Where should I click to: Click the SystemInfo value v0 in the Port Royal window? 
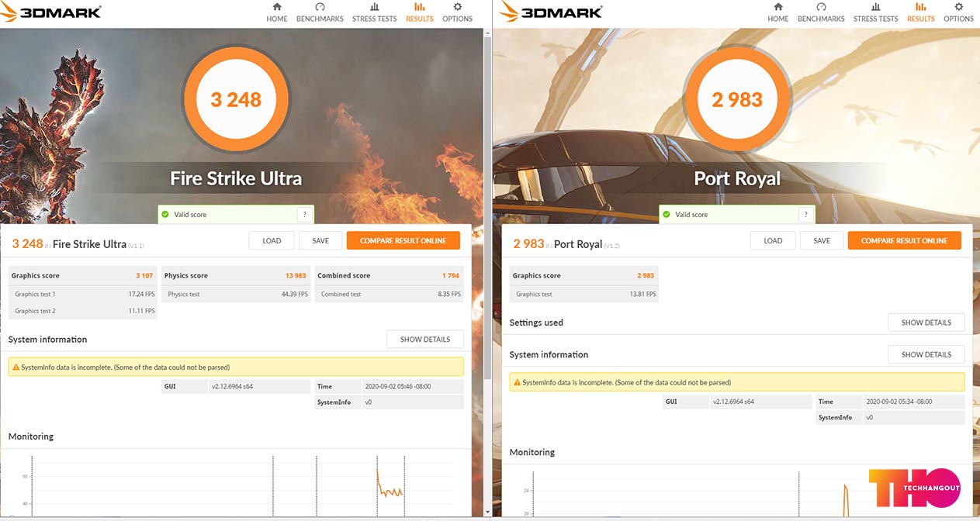pyautogui.click(x=870, y=418)
